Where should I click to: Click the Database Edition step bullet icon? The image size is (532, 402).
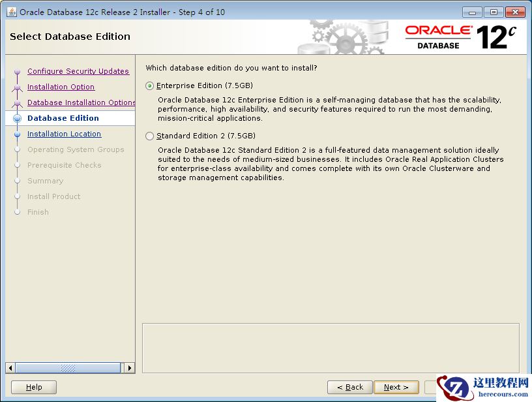click(18, 119)
